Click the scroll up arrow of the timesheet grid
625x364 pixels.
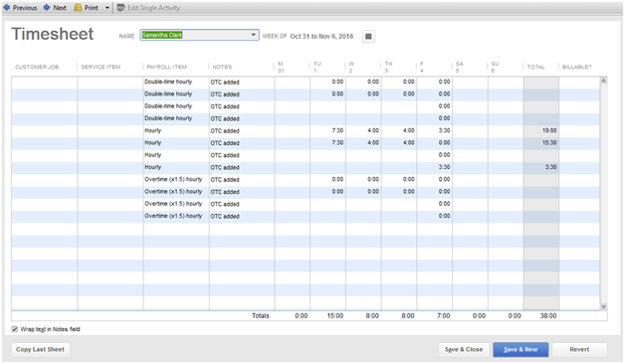coord(603,81)
